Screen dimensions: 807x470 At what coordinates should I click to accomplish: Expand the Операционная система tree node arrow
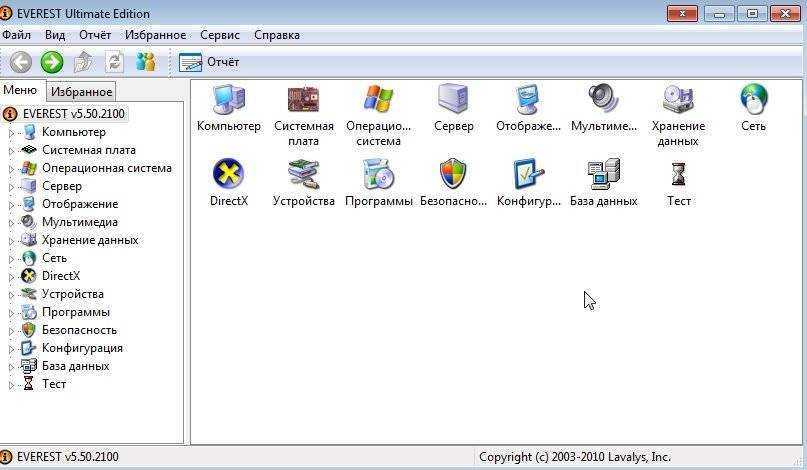pos(11,169)
